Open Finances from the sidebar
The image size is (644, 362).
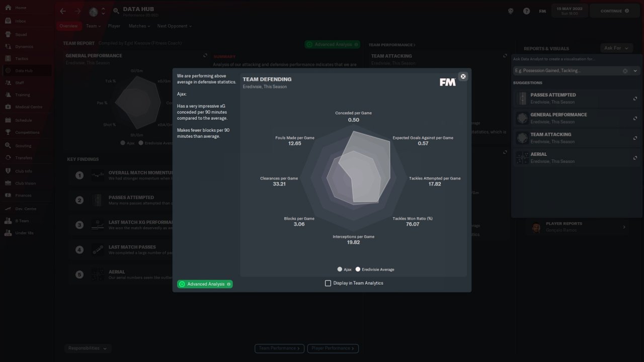point(26,196)
